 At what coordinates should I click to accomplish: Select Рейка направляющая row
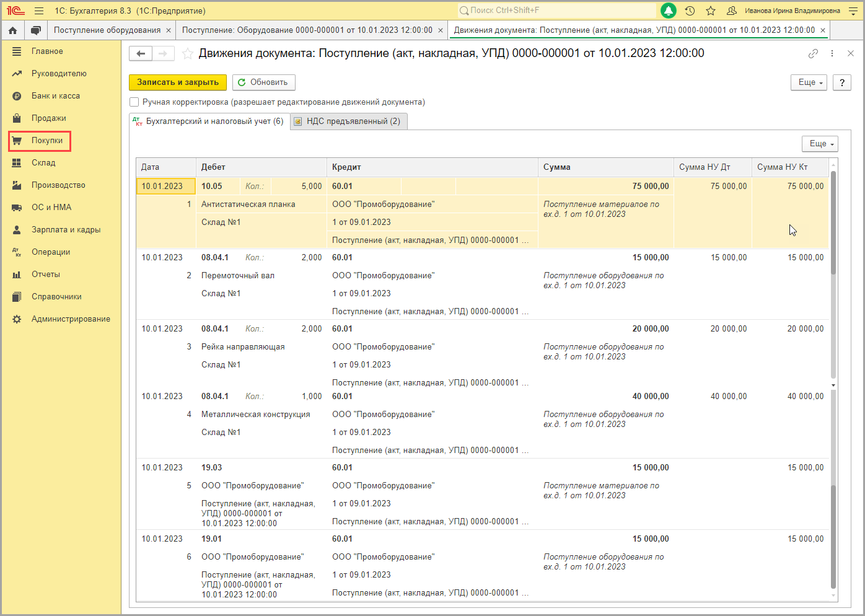click(x=243, y=347)
